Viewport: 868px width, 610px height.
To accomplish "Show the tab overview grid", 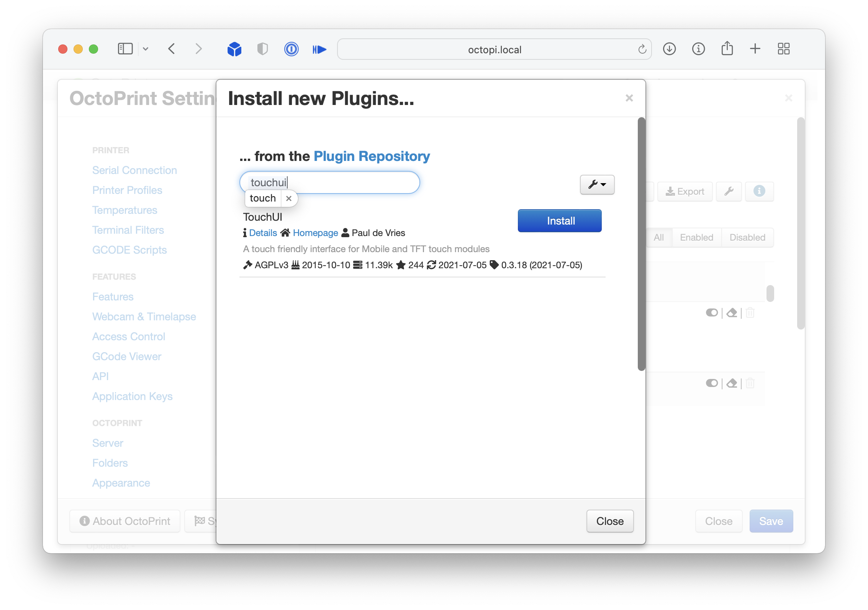I will (784, 49).
